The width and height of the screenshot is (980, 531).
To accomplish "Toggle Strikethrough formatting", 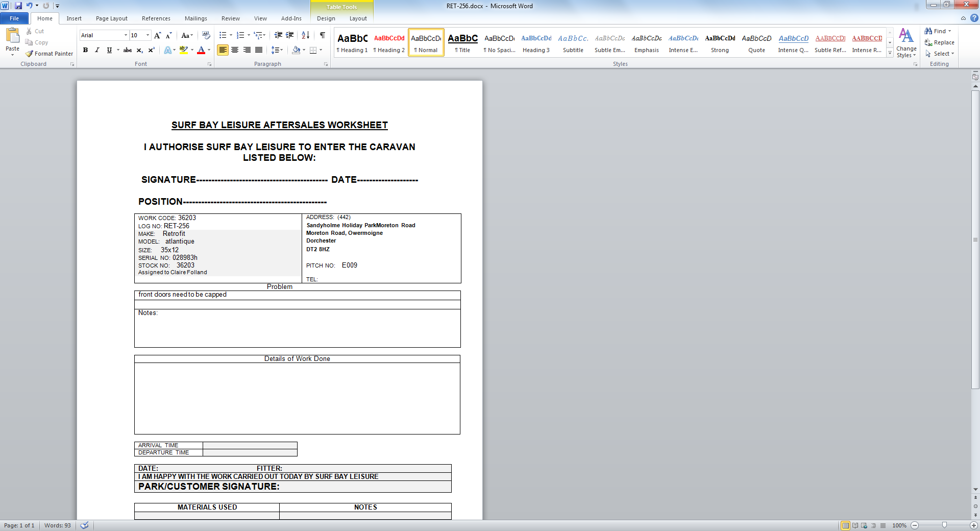I will point(128,50).
